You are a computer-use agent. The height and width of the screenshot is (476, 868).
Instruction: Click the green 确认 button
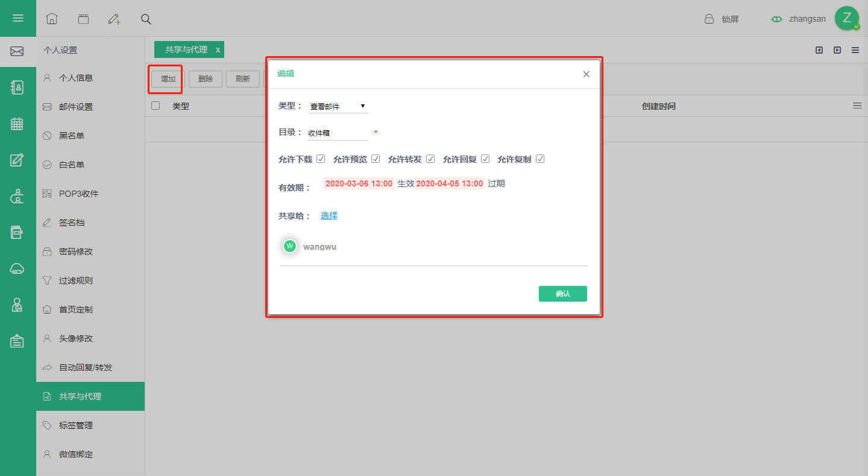coord(563,294)
